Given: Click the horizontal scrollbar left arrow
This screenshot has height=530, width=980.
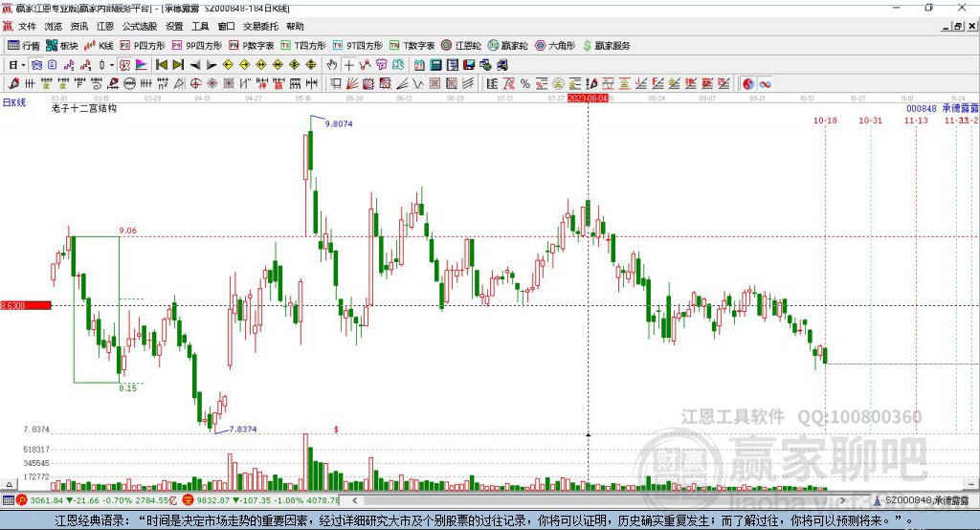Looking at the screenshot, I should (x=354, y=500).
